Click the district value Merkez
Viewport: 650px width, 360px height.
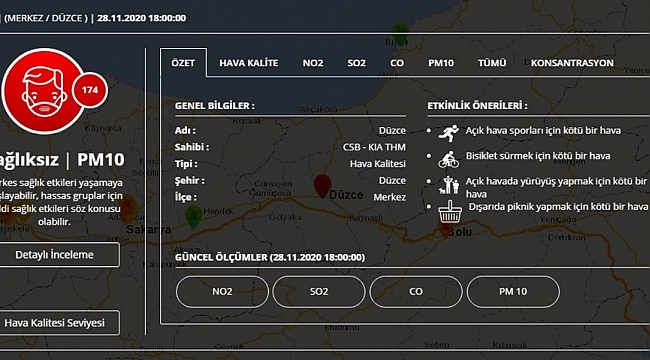point(390,197)
